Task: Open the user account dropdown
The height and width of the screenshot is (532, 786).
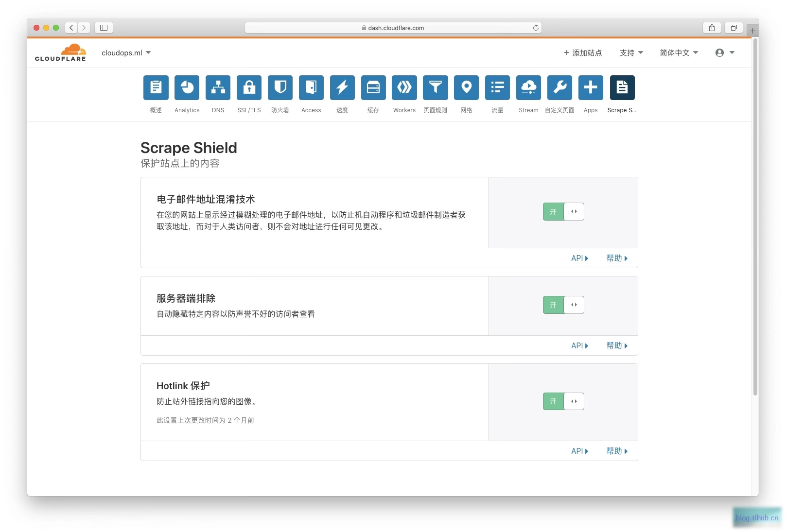Action: click(725, 52)
